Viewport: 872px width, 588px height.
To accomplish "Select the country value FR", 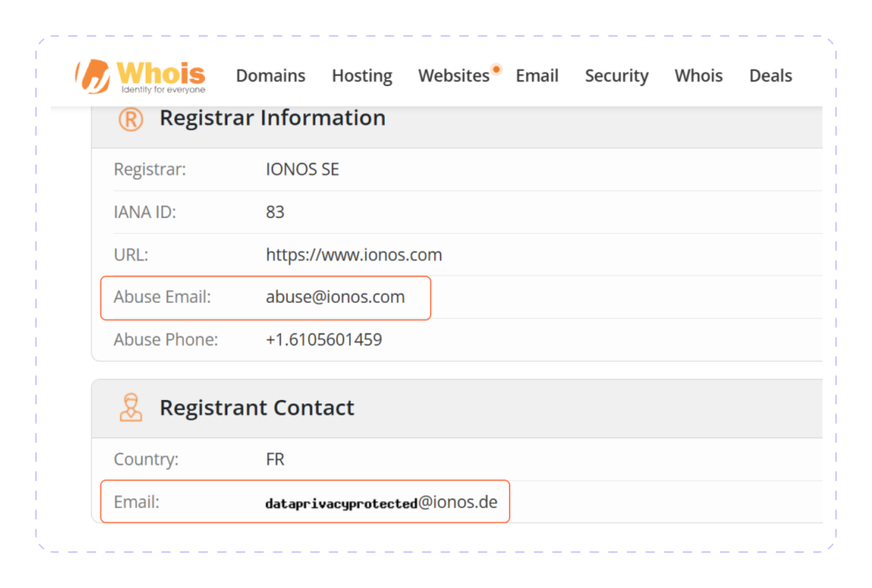I will (x=275, y=460).
